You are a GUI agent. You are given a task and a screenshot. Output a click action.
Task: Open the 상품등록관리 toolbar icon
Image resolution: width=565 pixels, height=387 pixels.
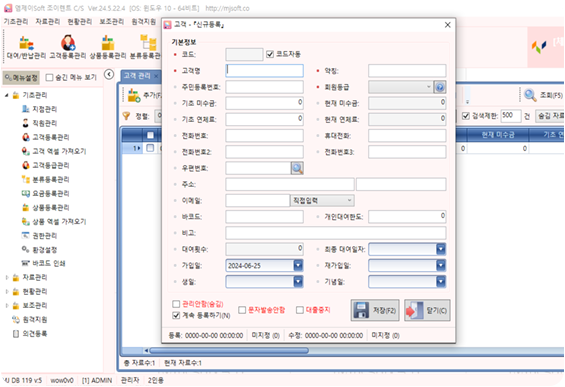pos(107,47)
